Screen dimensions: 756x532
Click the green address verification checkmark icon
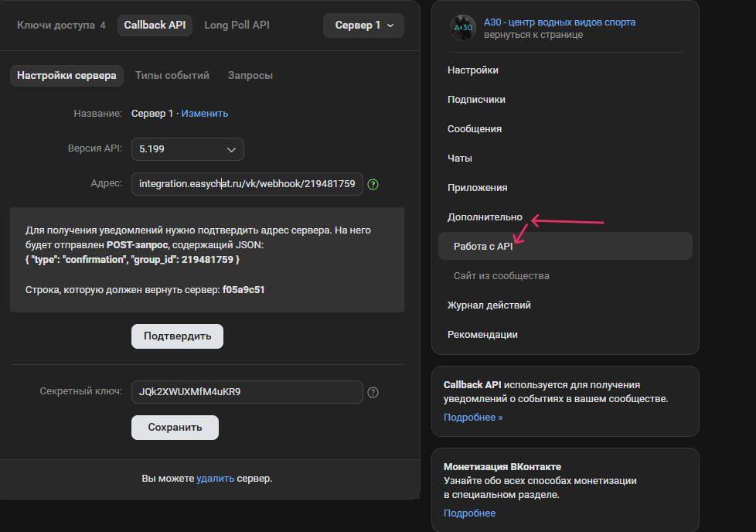[x=373, y=184]
